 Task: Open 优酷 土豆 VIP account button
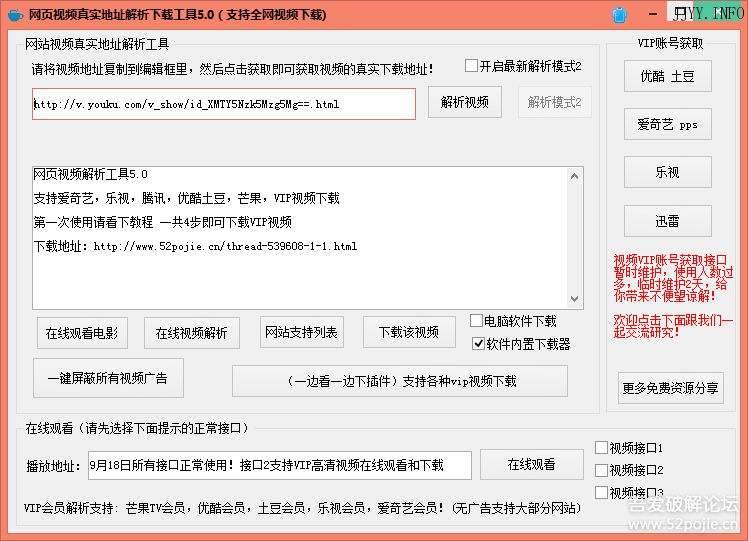[667, 76]
